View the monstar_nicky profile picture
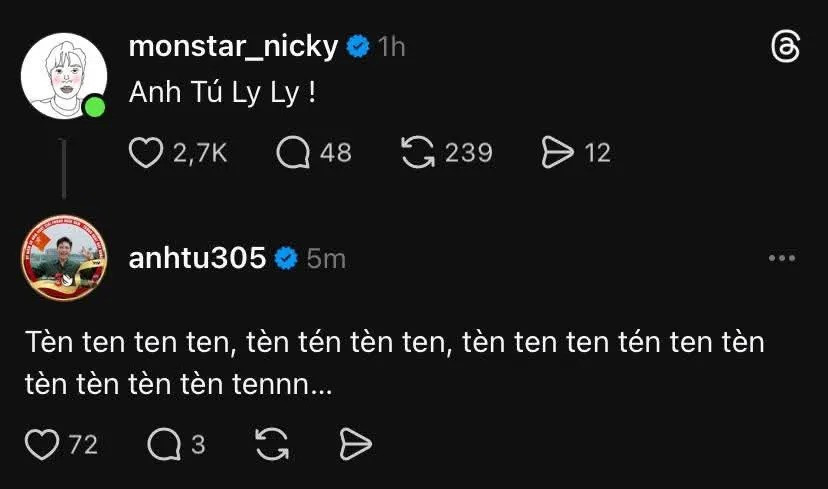The width and height of the screenshot is (828, 489). click(62, 75)
